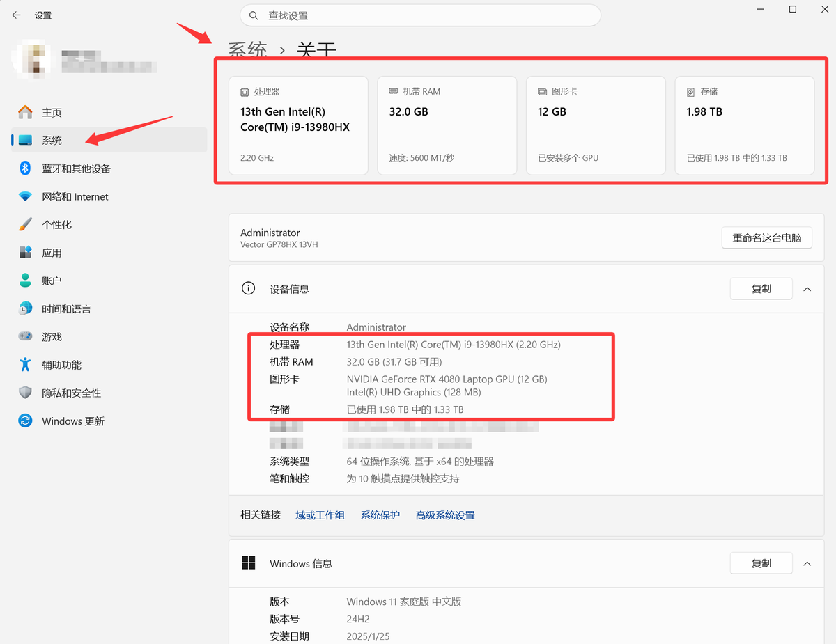Open the 主页 home icon
Viewport: 836px width, 644px height.
(x=25, y=112)
